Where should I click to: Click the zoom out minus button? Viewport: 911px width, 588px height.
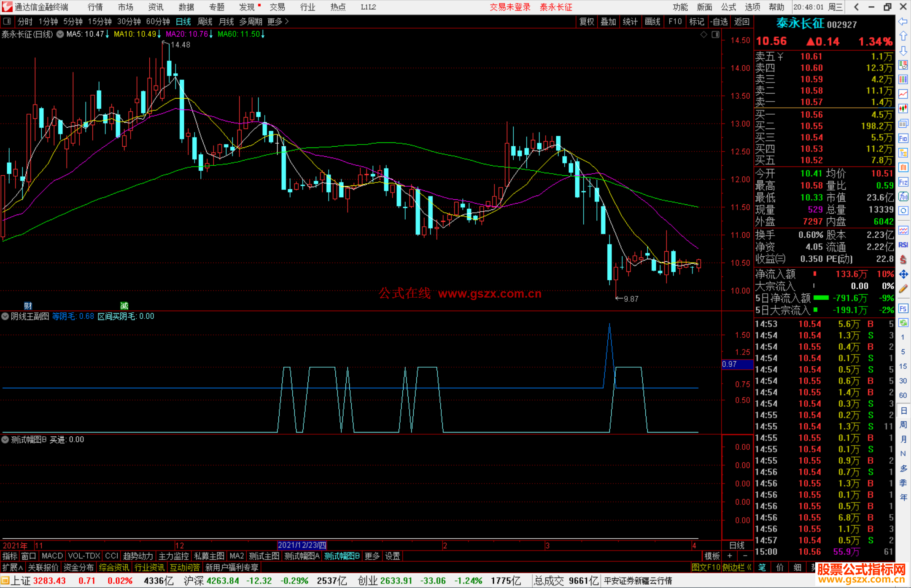tap(745, 556)
